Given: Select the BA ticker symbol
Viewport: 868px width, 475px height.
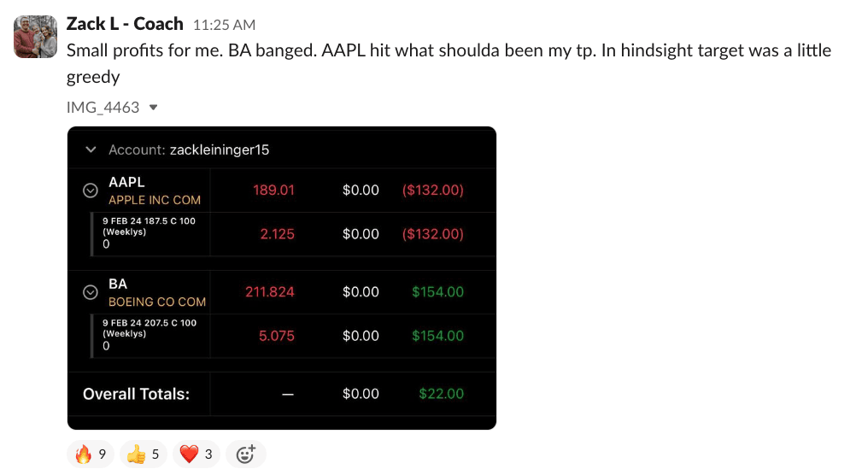Looking at the screenshot, I should point(118,284).
